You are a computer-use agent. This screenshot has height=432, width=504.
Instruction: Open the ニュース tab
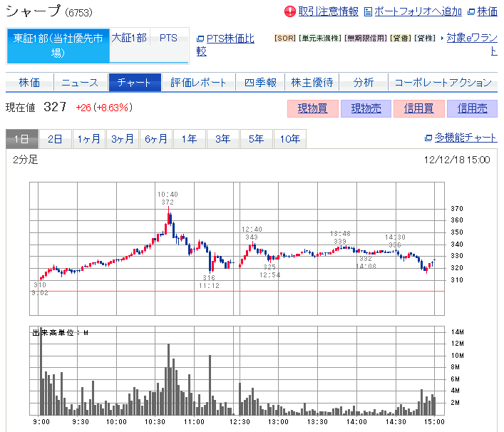[80, 83]
